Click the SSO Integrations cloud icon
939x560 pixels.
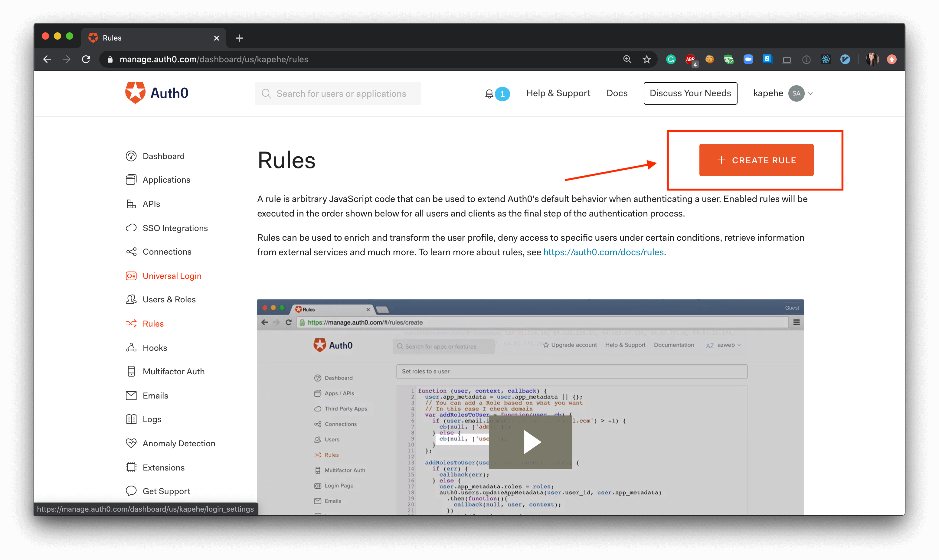[131, 228]
